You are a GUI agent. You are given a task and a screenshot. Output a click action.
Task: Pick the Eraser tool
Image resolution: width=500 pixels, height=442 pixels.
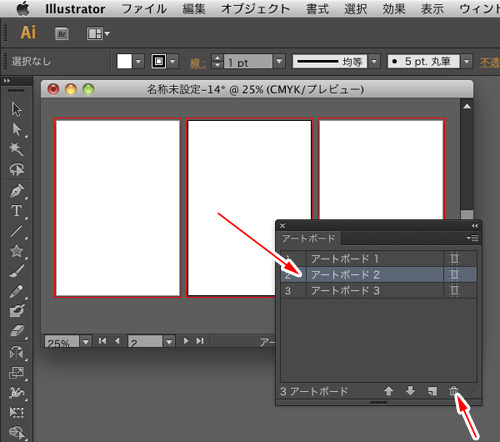point(17,331)
